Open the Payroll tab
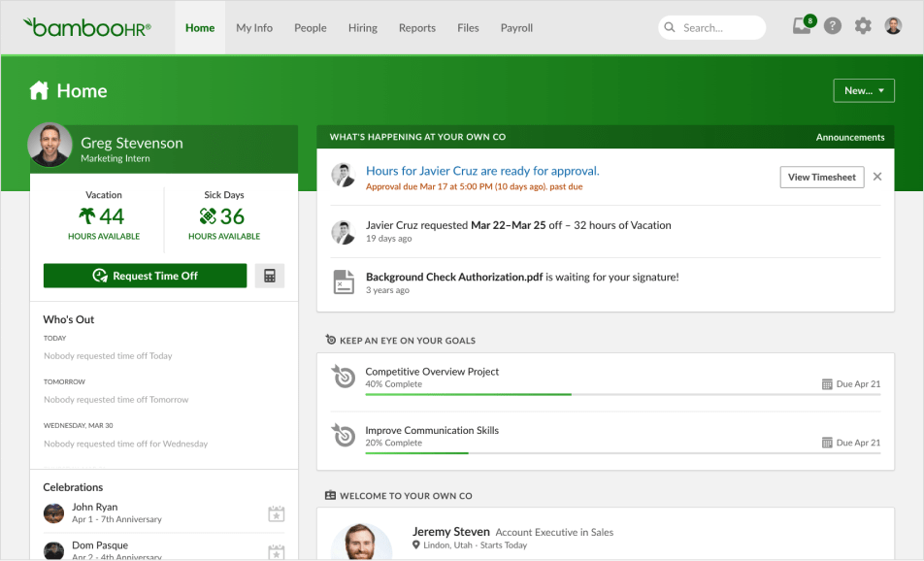Image resolution: width=924 pixels, height=561 pixels. click(x=516, y=28)
